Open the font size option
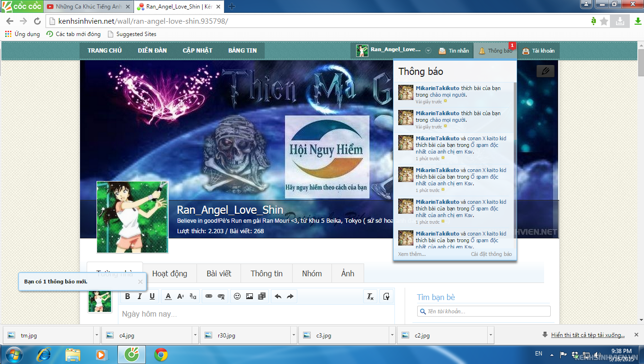Viewport: 644px width, 364px height. (180, 296)
